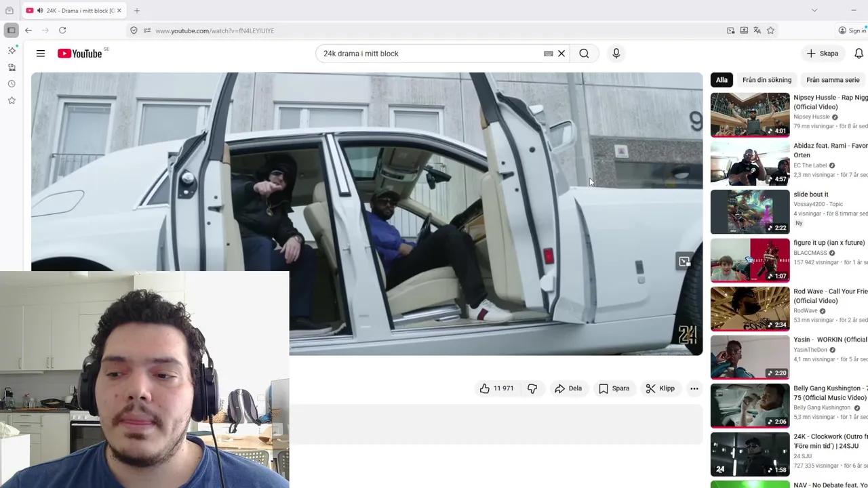Click the Sign in profile button
This screenshot has height=488, width=868.
point(852,30)
